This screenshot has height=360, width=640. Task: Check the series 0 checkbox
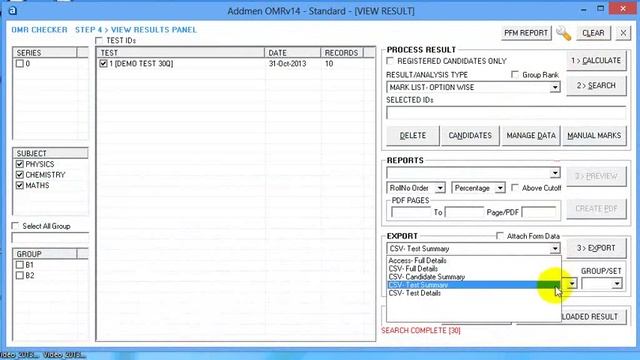(x=20, y=64)
